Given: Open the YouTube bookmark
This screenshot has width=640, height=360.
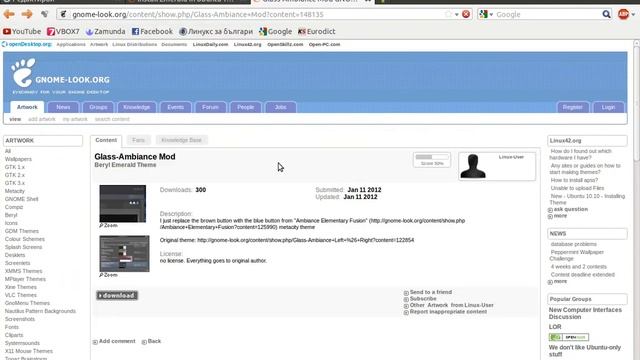Looking at the screenshot, I should tap(22, 31).
